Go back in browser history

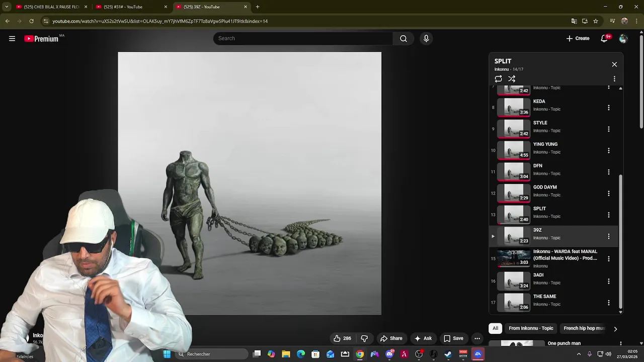click(7, 21)
